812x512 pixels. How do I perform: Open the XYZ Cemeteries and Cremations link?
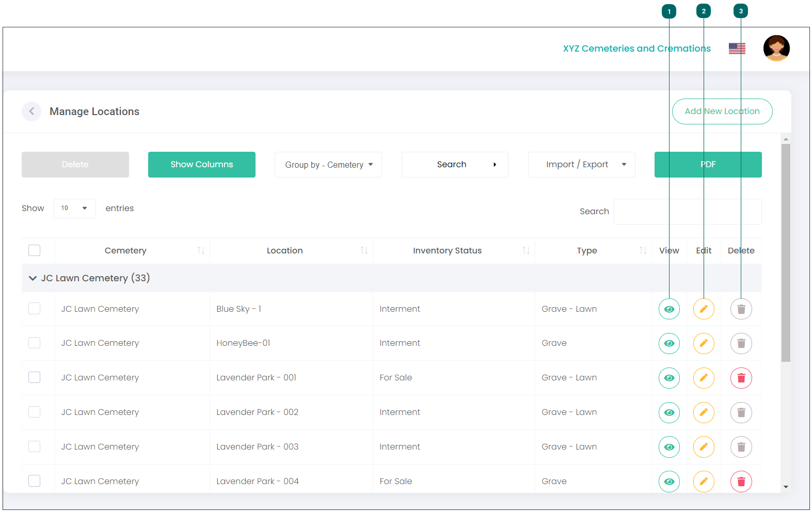636,49
